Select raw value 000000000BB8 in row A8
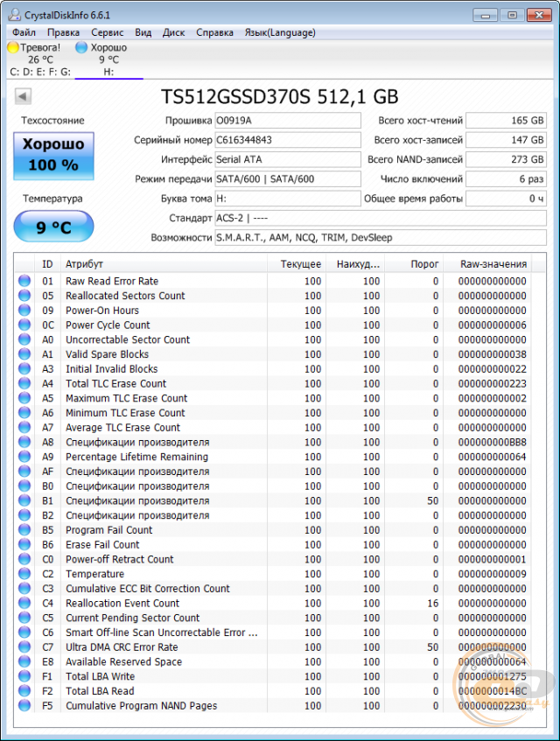The height and width of the screenshot is (741, 560). point(492,442)
